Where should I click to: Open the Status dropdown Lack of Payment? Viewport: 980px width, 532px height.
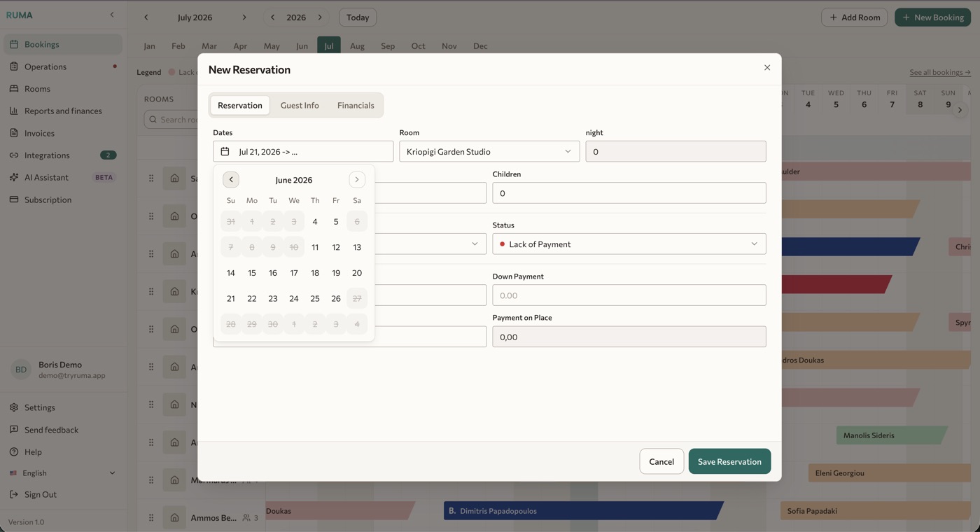(629, 244)
